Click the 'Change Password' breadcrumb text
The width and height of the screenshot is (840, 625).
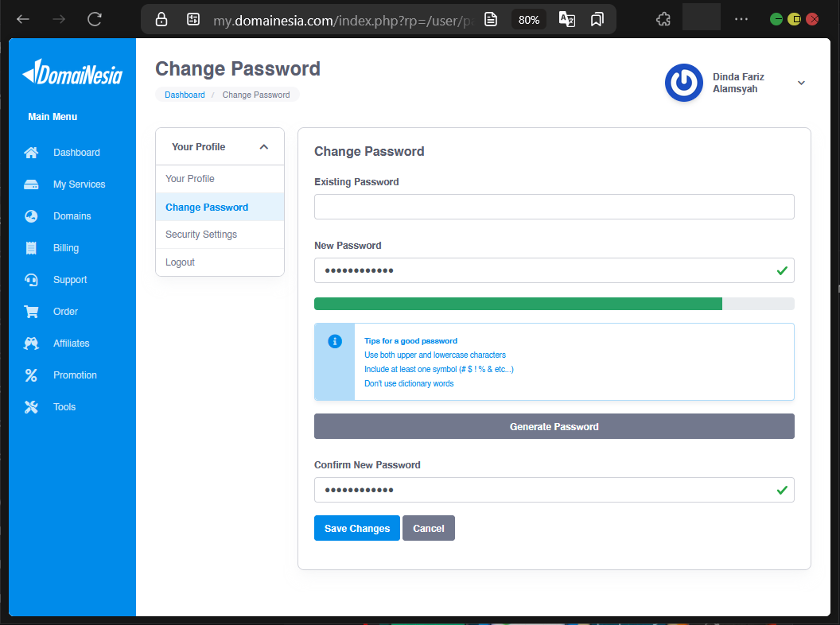tap(256, 95)
